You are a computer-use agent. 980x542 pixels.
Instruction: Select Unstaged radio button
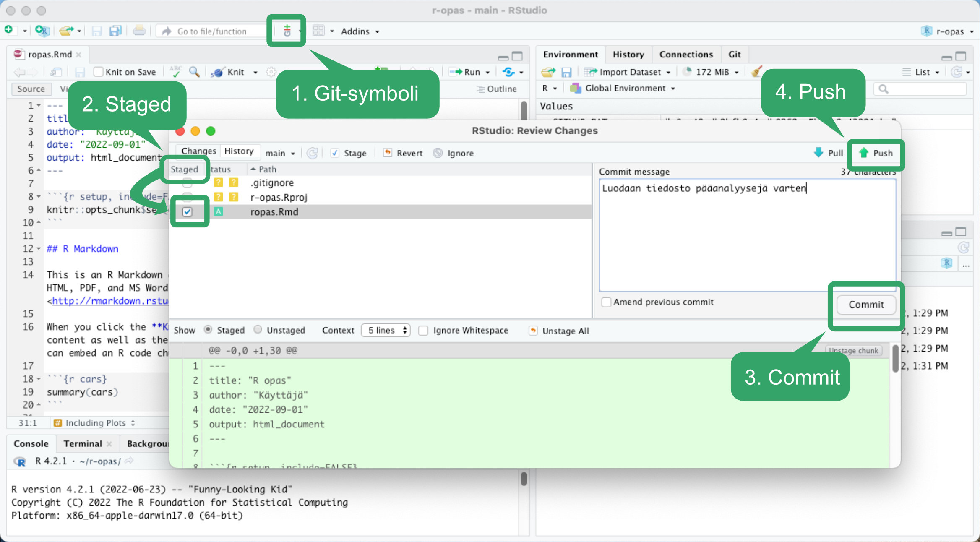[x=257, y=331]
